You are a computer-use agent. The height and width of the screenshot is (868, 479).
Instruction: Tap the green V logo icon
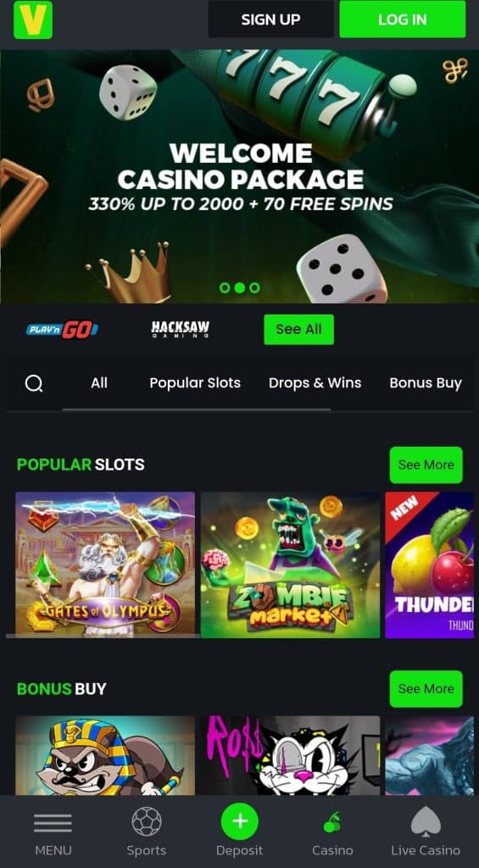pos(33,20)
